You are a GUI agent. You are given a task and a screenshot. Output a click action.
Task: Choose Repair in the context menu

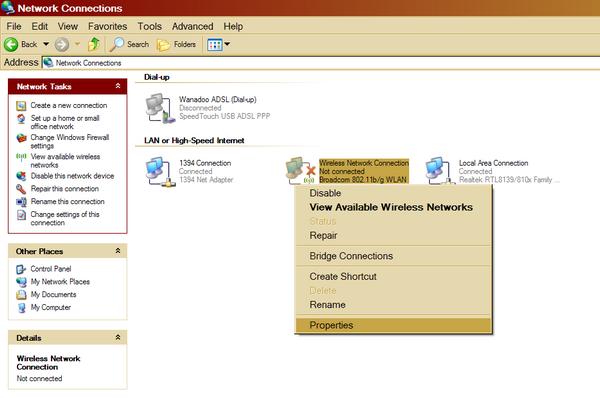pos(393,235)
